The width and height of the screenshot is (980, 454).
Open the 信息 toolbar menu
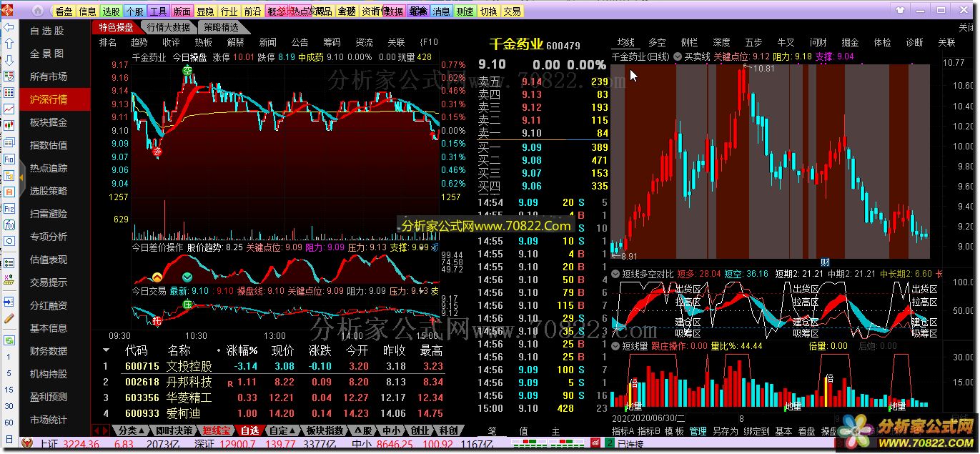click(88, 11)
